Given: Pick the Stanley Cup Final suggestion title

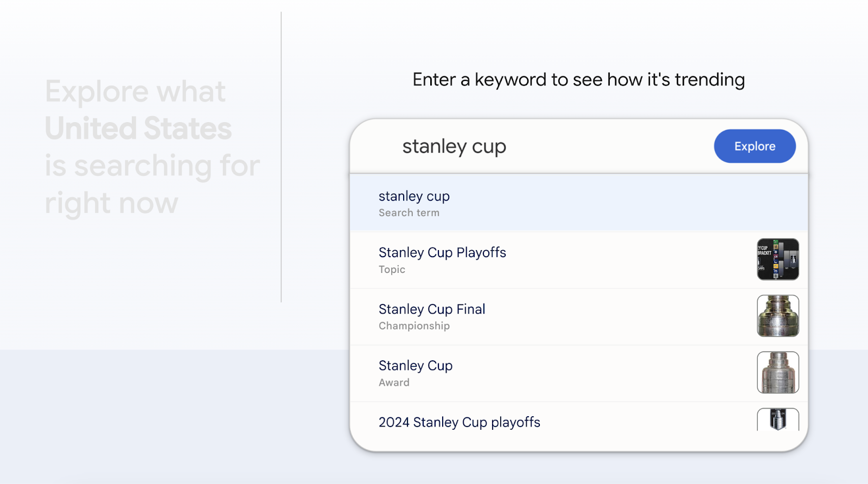Looking at the screenshot, I should pos(432,309).
